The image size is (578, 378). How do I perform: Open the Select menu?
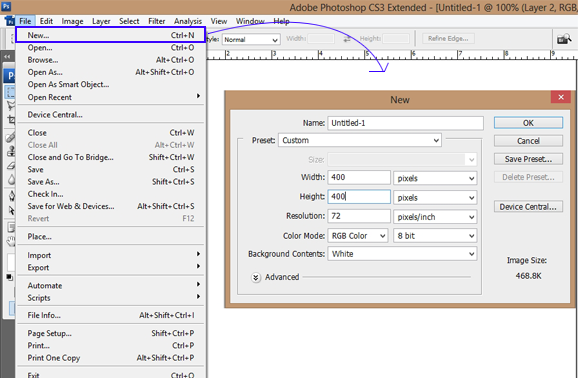point(129,21)
